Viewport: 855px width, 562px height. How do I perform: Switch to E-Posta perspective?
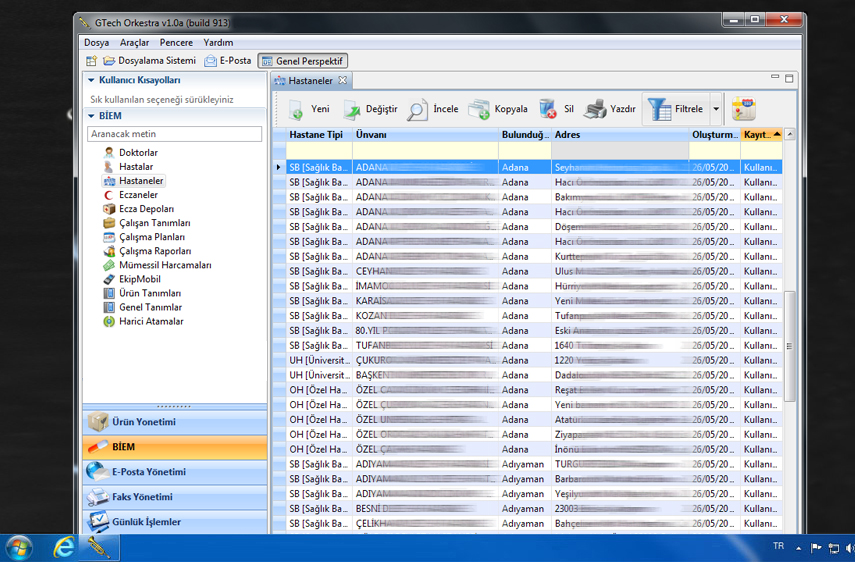228,61
